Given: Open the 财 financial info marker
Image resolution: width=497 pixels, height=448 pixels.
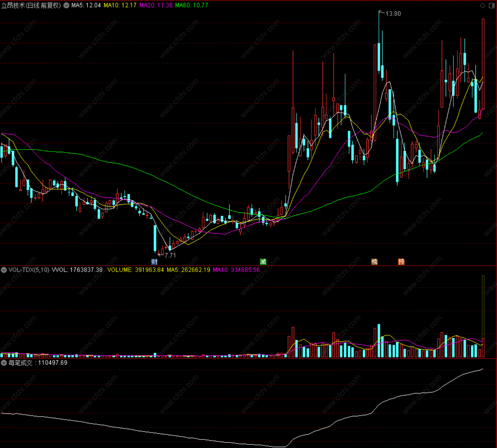Looking at the screenshot, I should tap(155, 262).
